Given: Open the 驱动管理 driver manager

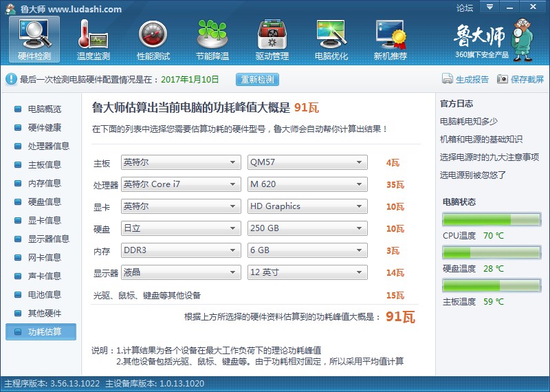Looking at the screenshot, I should 272,39.
